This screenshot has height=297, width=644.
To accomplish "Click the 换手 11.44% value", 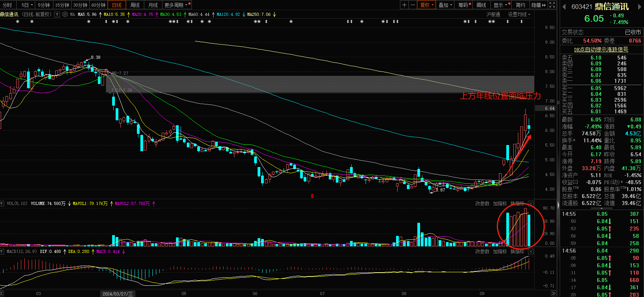I will click(x=592, y=140).
